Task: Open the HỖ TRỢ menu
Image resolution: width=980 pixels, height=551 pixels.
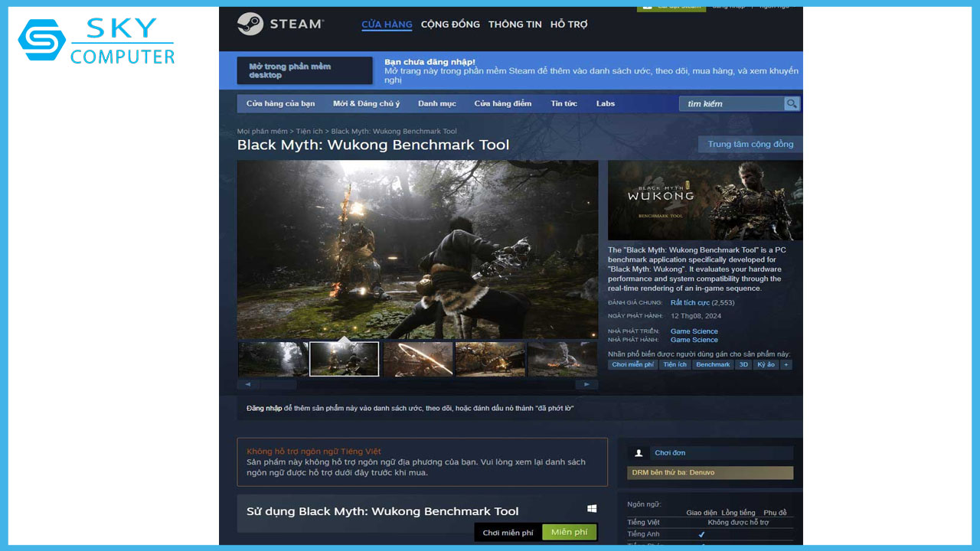Action: coord(569,24)
